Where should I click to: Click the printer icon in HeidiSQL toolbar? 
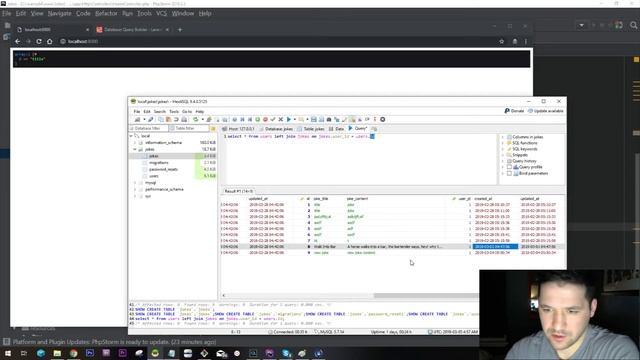coord(184,120)
